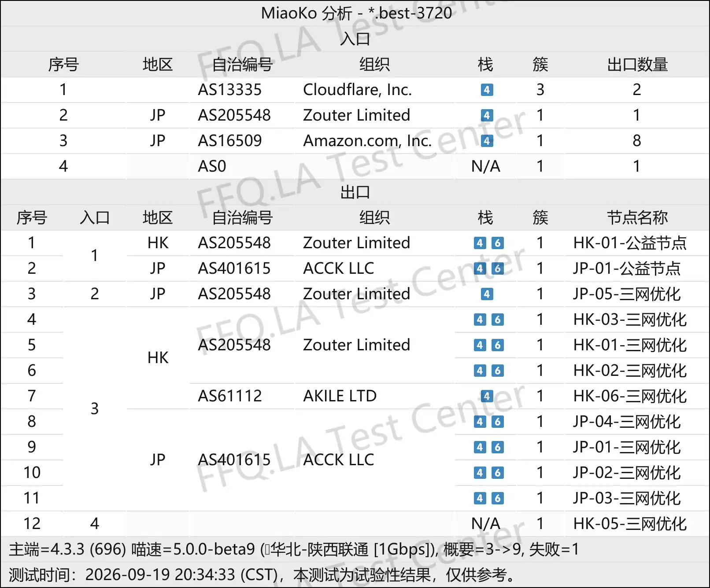Click the IPv4 badge in Cloudflare row

487,90
